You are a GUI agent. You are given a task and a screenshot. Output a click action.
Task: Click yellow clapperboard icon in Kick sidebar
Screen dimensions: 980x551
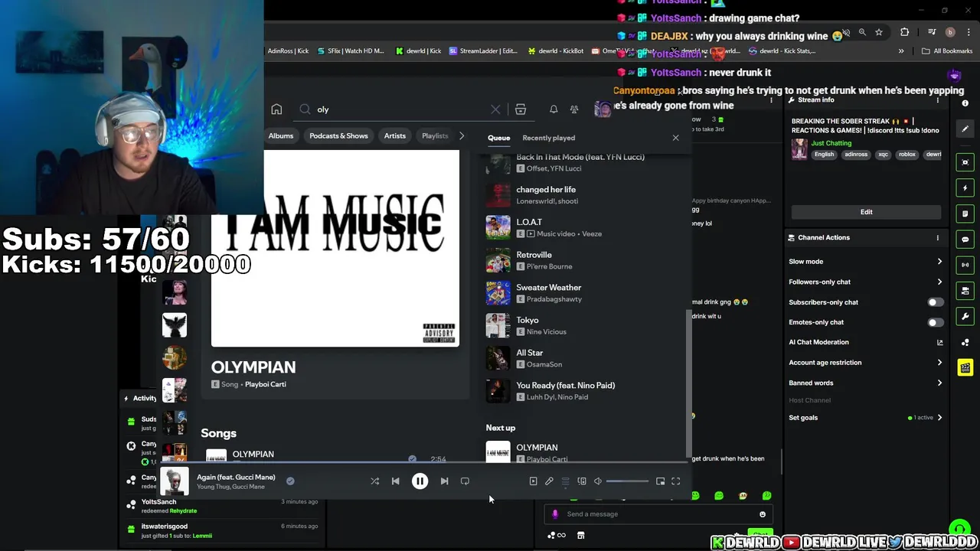point(965,368)
